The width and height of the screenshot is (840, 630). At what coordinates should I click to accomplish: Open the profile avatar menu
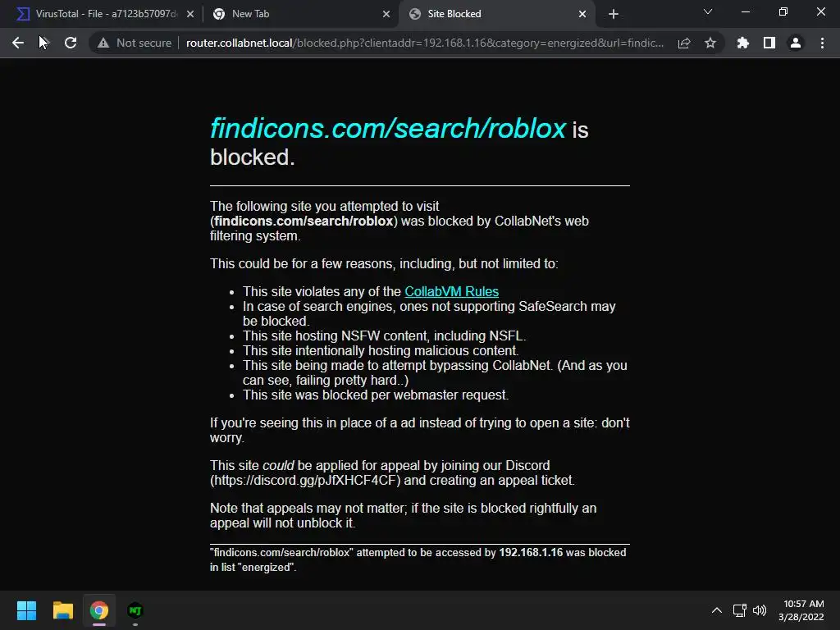(x=796, y=43)
